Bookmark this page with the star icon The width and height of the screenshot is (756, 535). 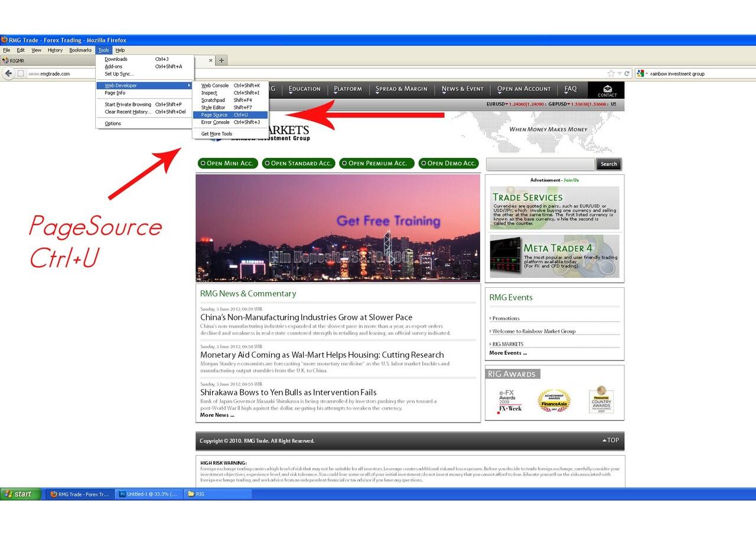tap(611, 74)
